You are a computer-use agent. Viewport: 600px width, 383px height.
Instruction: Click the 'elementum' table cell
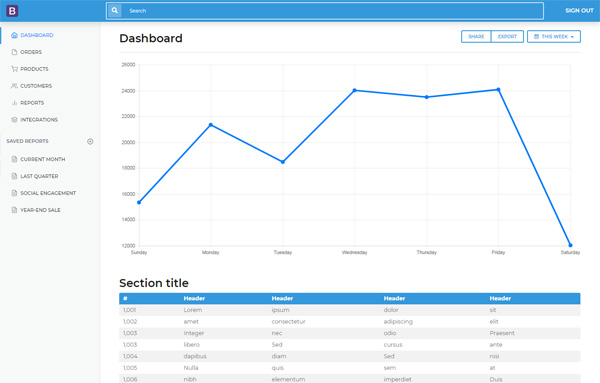tap(289, 379)
